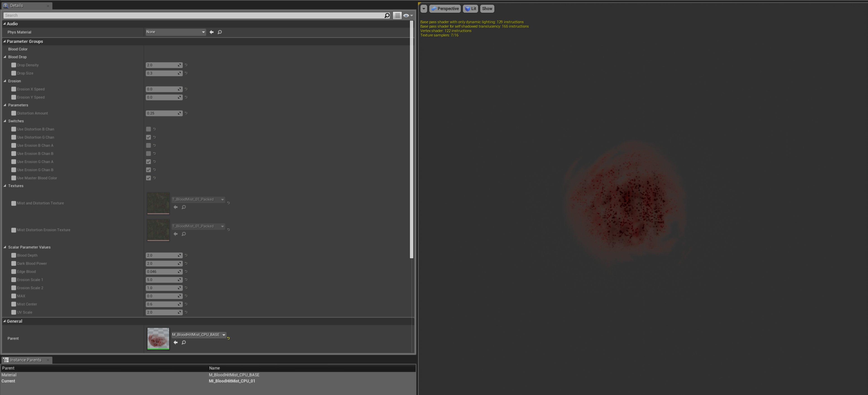Enable override checkbox for Distortion Amount
Viewport: 868px width, 395px height.
coord(14,113)
